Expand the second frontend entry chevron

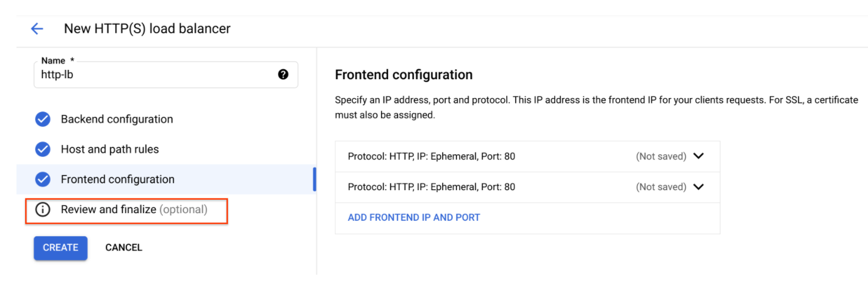[x=699, y=187]
